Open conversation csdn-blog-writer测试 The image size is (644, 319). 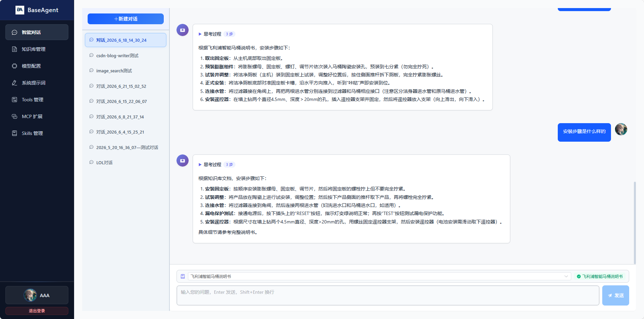[x=126, y=55]
